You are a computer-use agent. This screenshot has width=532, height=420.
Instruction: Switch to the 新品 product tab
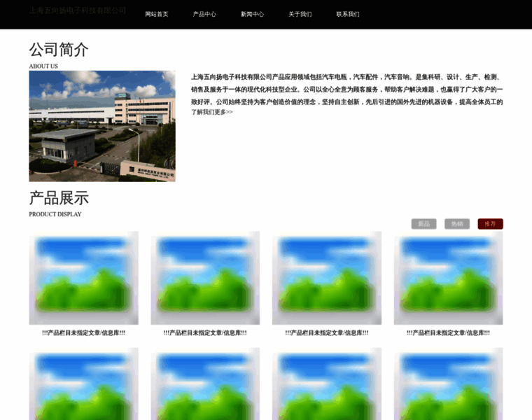coord(423,224)
